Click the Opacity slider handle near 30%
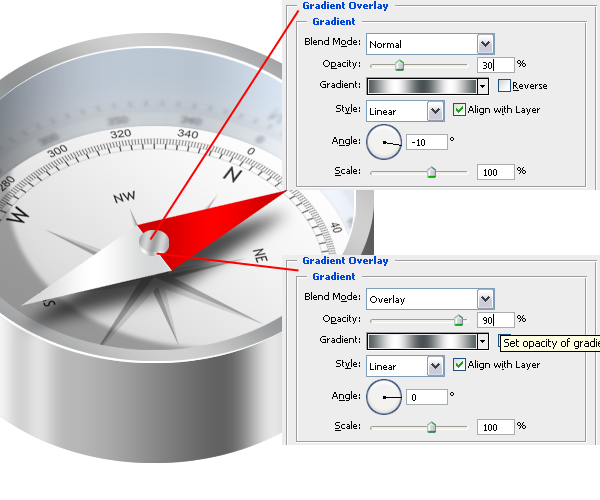 tap(399, 65)
